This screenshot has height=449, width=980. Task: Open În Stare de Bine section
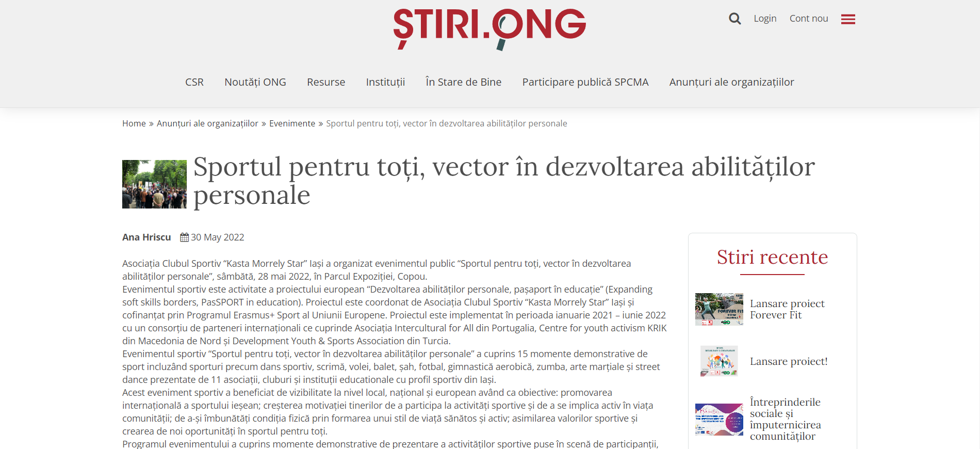coord(464,82)
